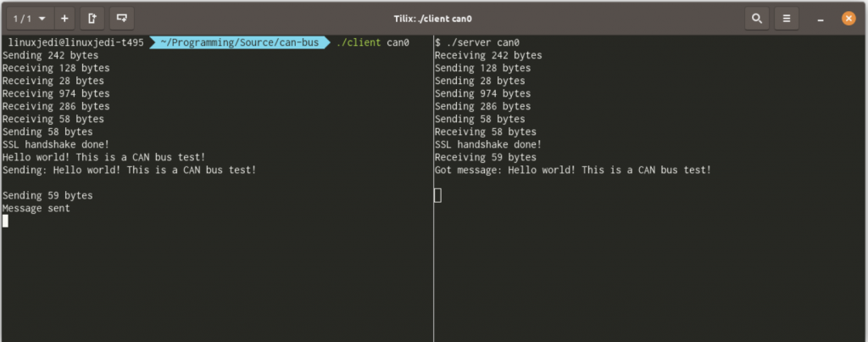Image resolution: width=868 pixels, height=342 pixels.
Task: Click the 'Message sent' line
Action: (36, 209)
